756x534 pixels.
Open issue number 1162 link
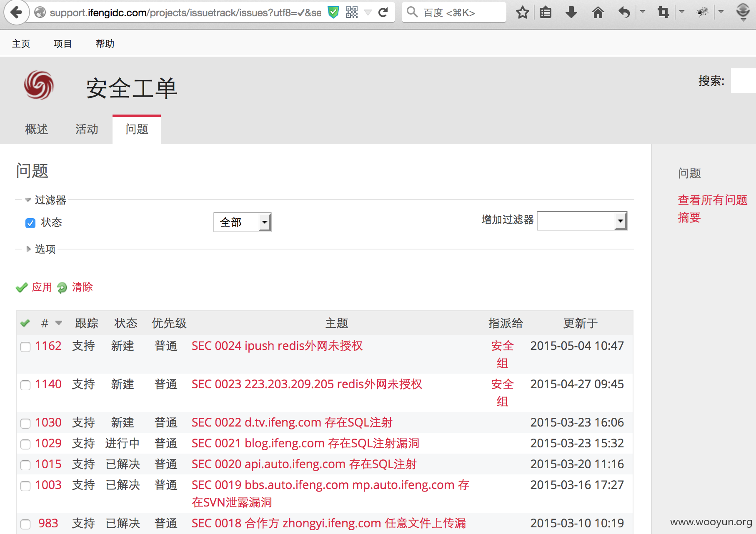point(48,346)
